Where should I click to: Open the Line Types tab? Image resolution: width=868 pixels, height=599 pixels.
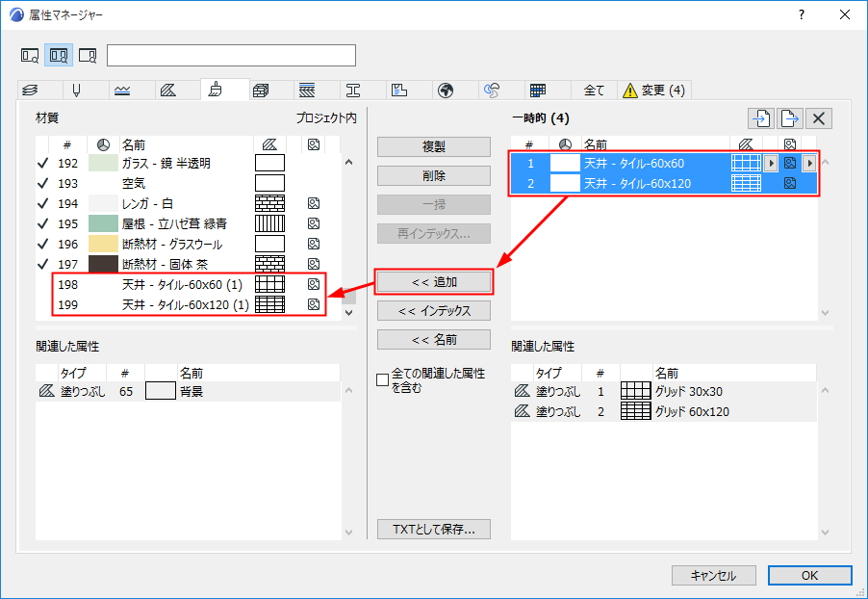[122, 91]
